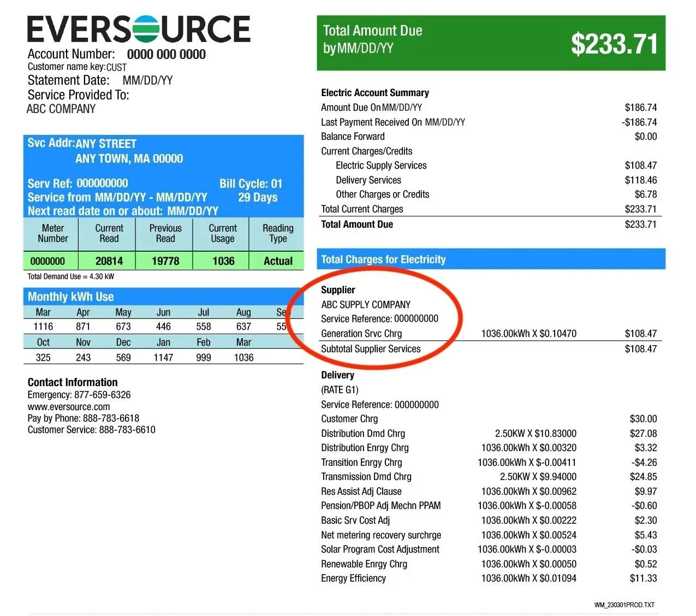The image size is (696, 616).
Task: Click the Total Charges for Electricity banner
Action: tap(491, 259)
